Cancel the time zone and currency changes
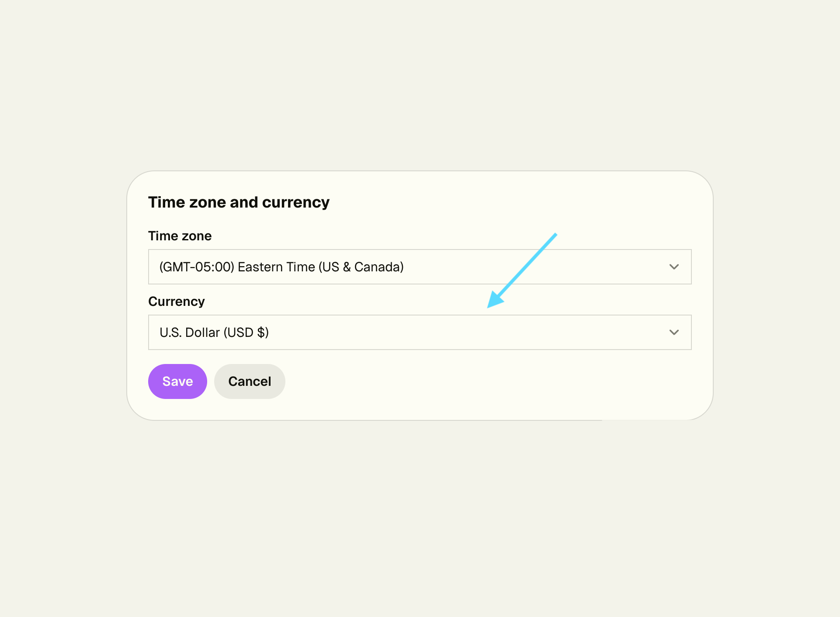The image size is (840, 617). coord(250,381)
